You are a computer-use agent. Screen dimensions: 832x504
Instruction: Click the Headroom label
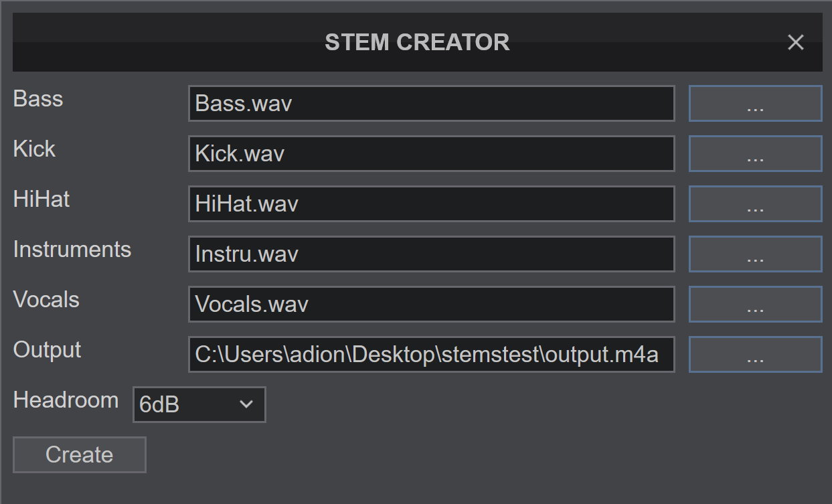(66, 400)
